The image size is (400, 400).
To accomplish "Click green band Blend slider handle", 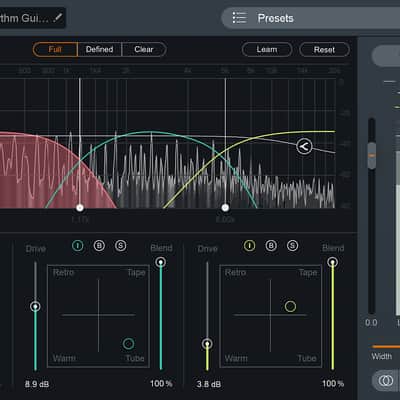I will [161, 262].
